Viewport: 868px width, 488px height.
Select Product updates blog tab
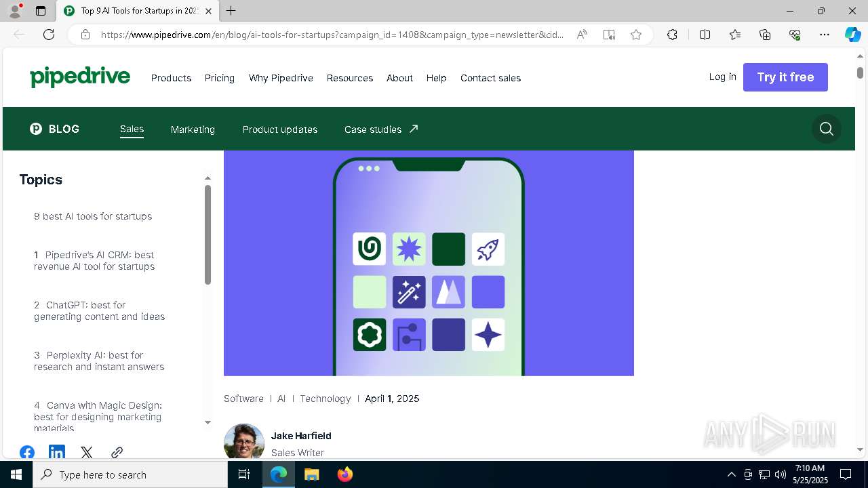click(279, 129)
